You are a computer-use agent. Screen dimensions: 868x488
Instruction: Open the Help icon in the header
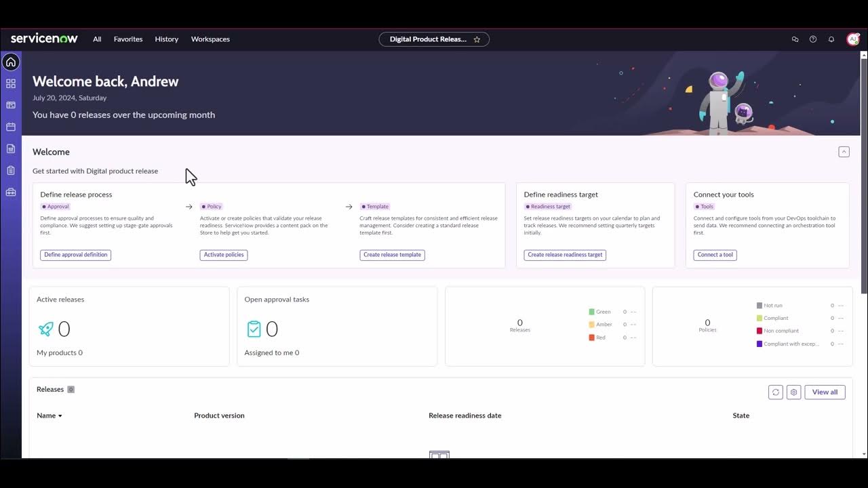812,39
